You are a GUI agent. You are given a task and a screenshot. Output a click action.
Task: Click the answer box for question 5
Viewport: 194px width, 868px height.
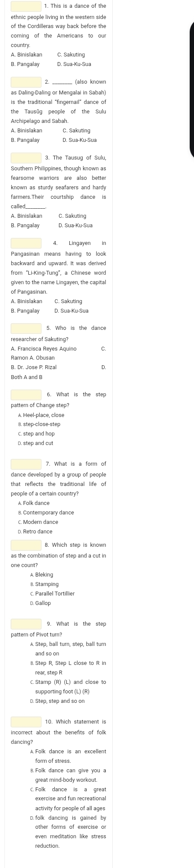coord(26,329)
